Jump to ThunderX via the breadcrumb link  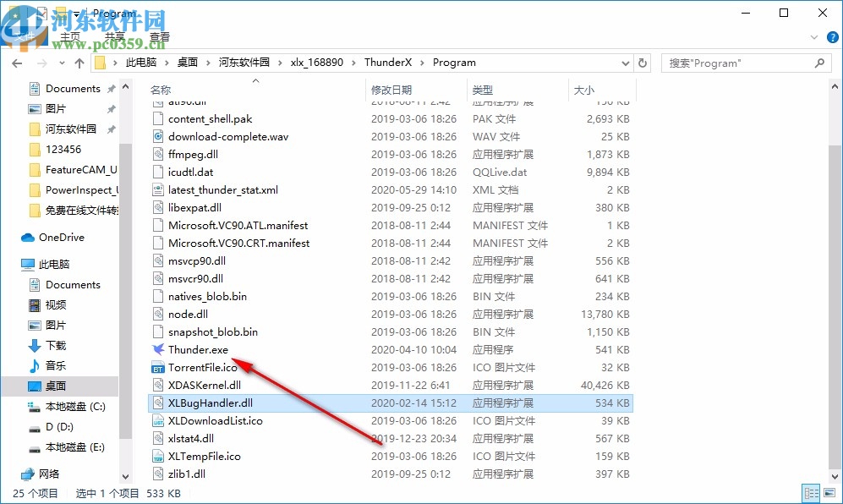coord(389,62)
